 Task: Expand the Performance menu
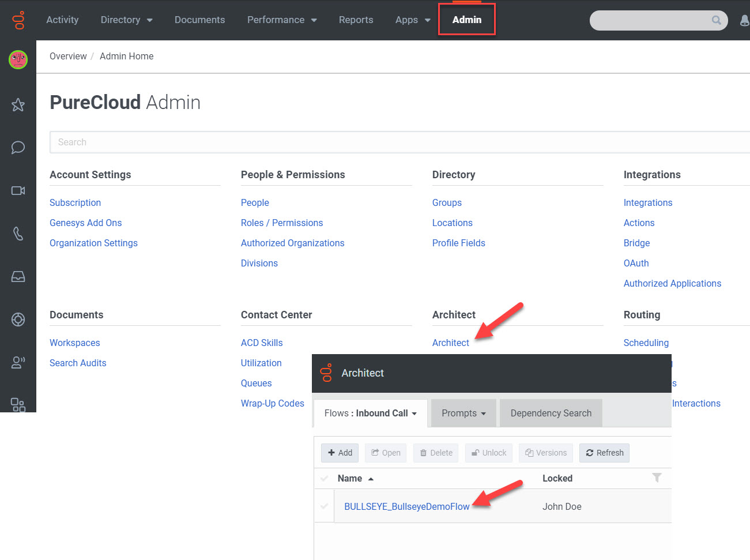[282, 20]
